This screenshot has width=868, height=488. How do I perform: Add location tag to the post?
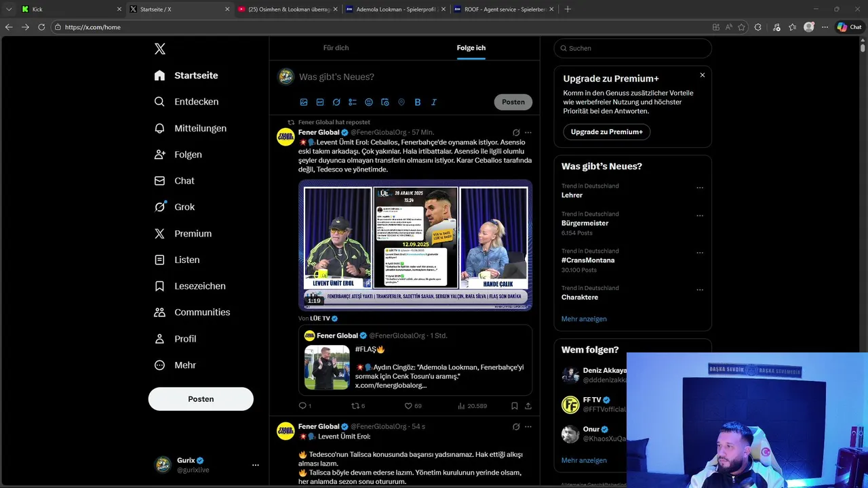(x=401, y=102)
